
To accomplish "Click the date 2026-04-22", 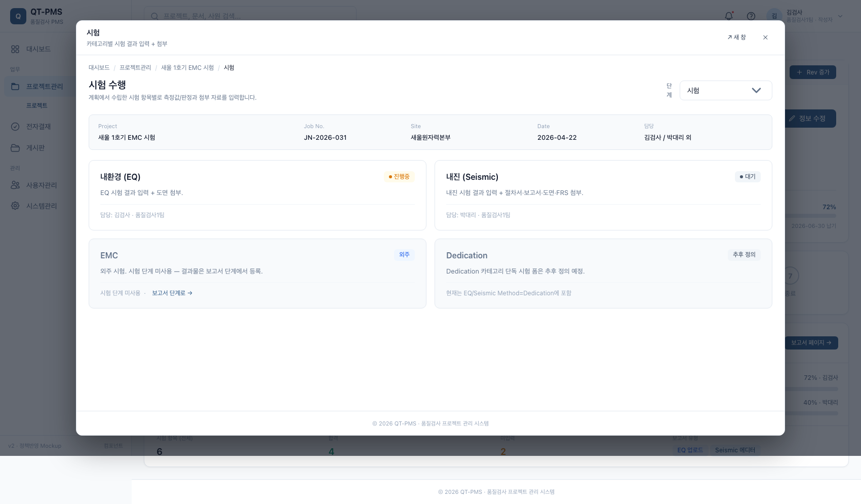I will [x=557, y=138].
